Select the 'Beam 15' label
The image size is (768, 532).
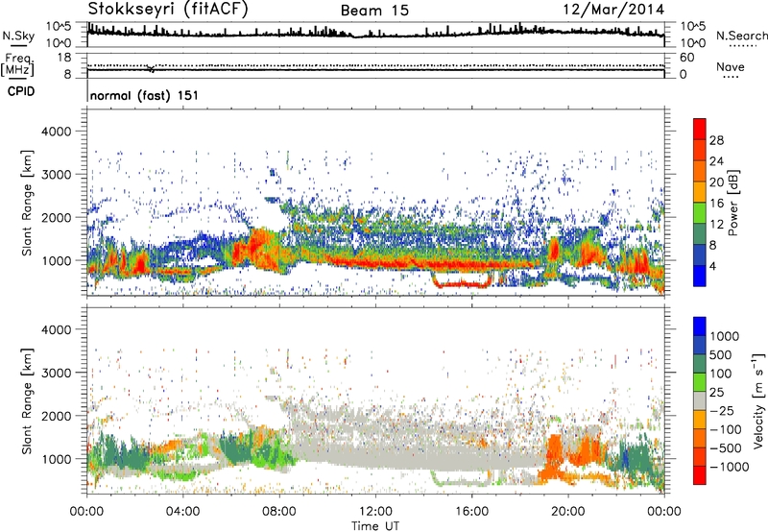coord(374,11)
